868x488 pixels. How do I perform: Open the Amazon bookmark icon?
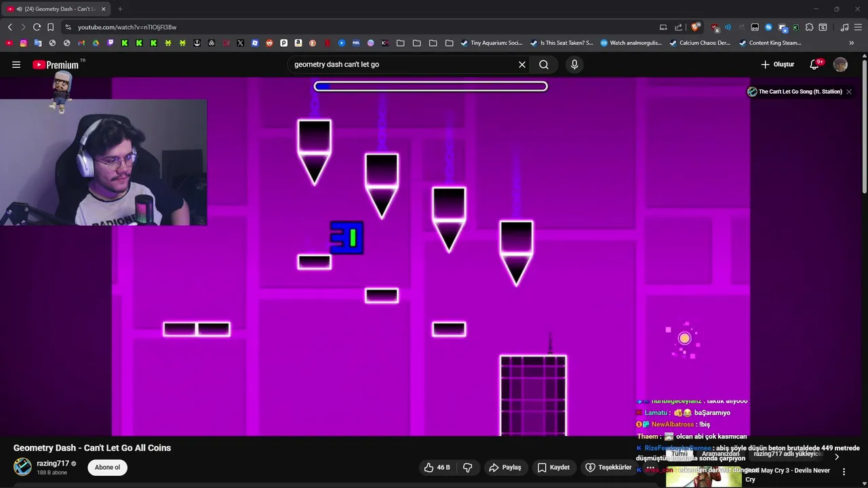coord(298,43)
